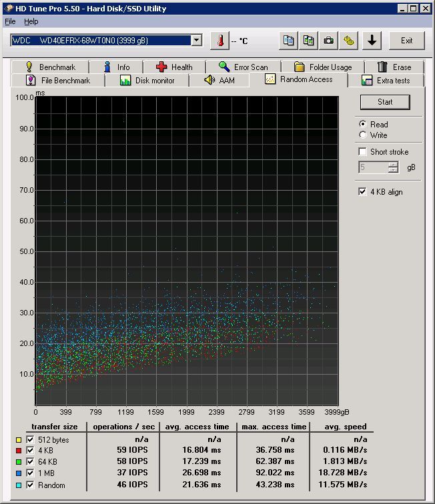The width and height of the screenshot is (435, 504).
Task: Click the 11.575 MB/s Random speed value
Action: pyautogui.click(x=343, y=485)
